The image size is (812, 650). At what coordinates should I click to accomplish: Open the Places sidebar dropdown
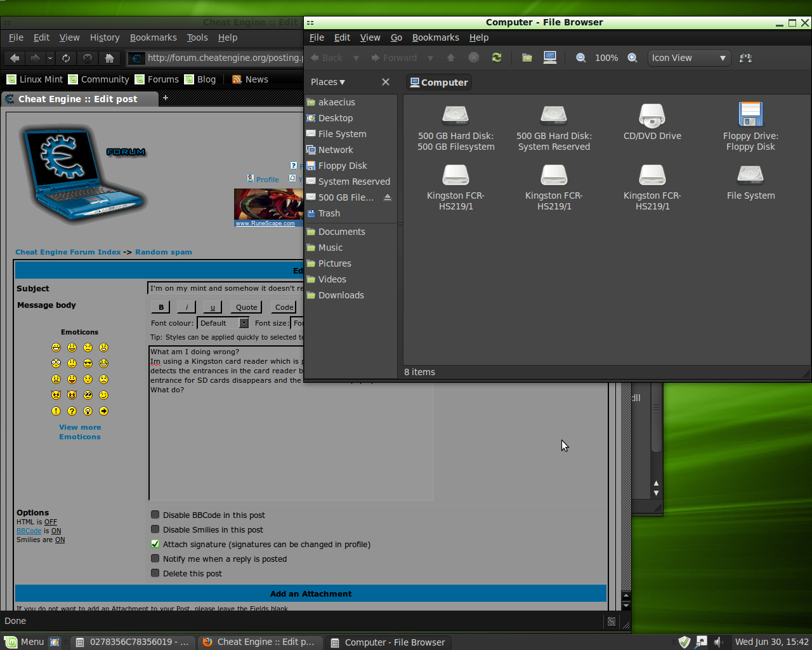tap(328, 82)
